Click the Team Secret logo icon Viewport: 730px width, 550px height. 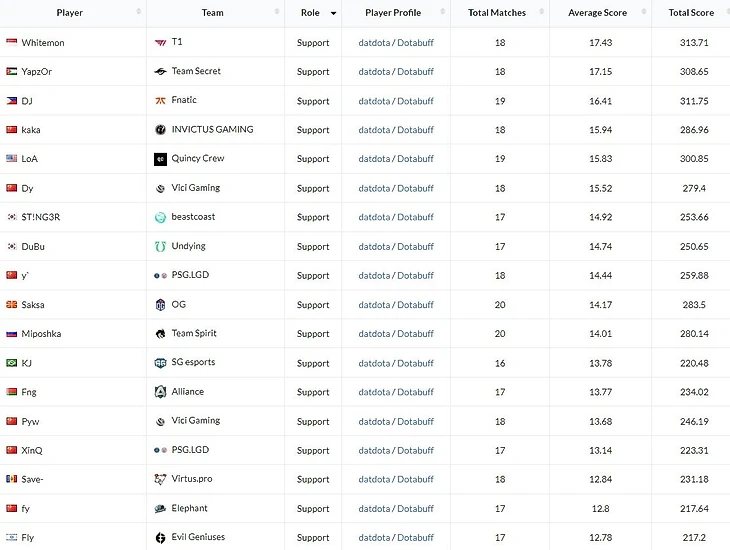tap(160, 72)
